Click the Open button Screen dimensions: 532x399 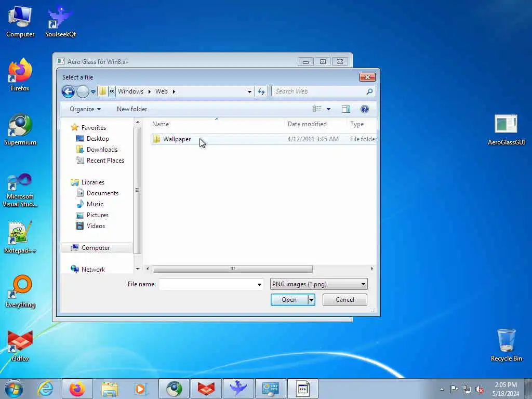[289, 300]
